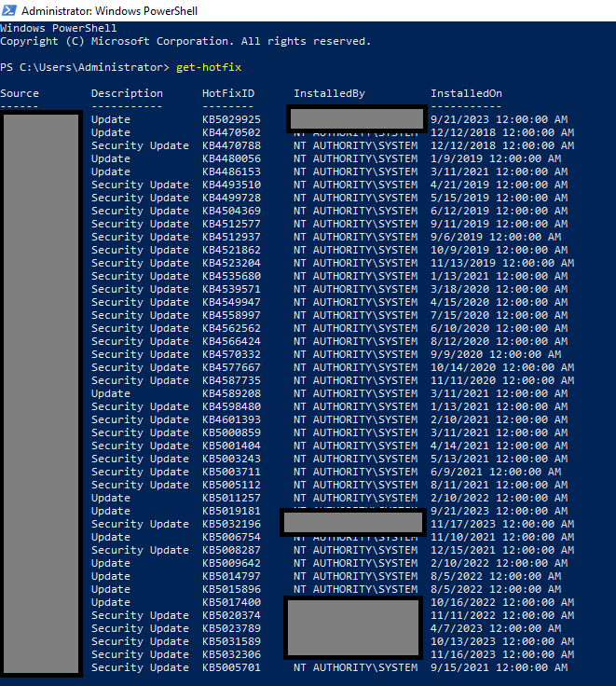Select hotfix ID KB4523204

(231, 263)
